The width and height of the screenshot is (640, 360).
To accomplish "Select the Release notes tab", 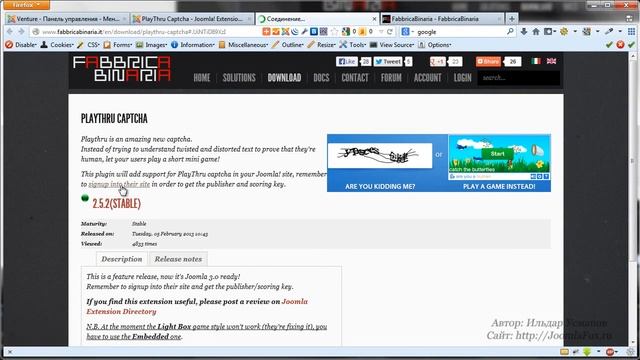I will 178,259.
